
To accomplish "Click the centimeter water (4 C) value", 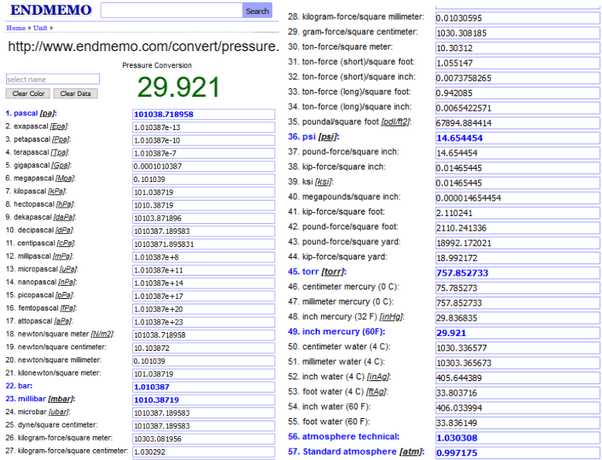I will click(x=518, y=347).
